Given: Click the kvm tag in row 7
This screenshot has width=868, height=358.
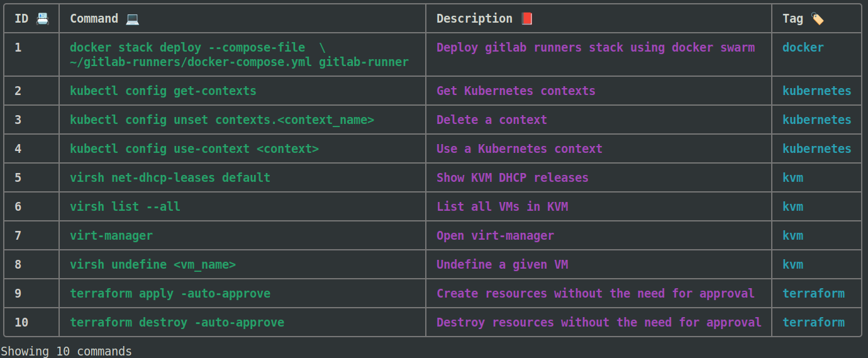Looking at the screenshot, I should 793,235.
